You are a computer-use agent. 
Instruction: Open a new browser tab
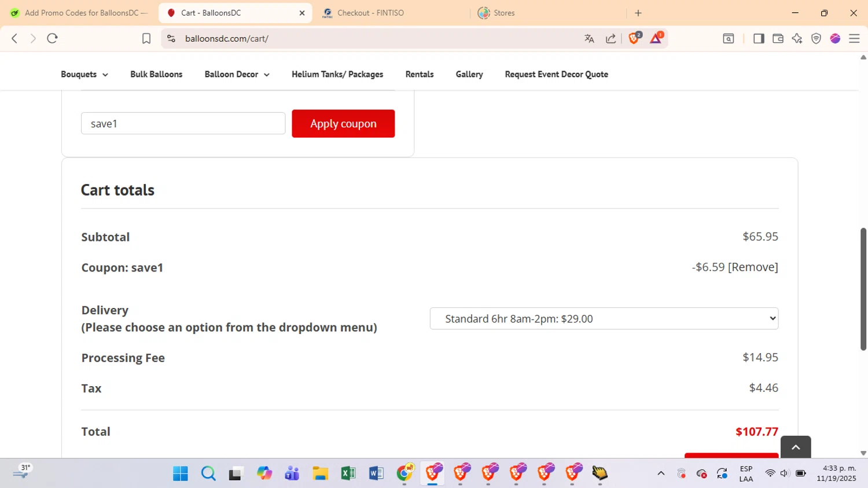click(638, 13)
